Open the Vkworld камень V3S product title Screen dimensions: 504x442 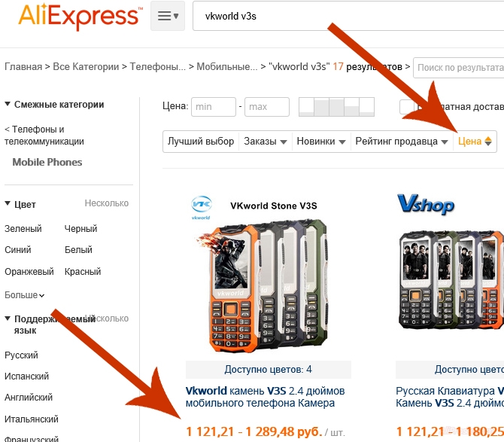[x=266, y=397]
